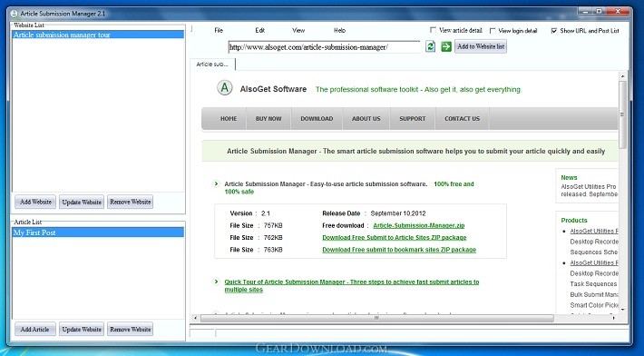Screen dimensions: 644x356
Task: Click Remove Website under Website List
Action: click(x=131, y=202)
